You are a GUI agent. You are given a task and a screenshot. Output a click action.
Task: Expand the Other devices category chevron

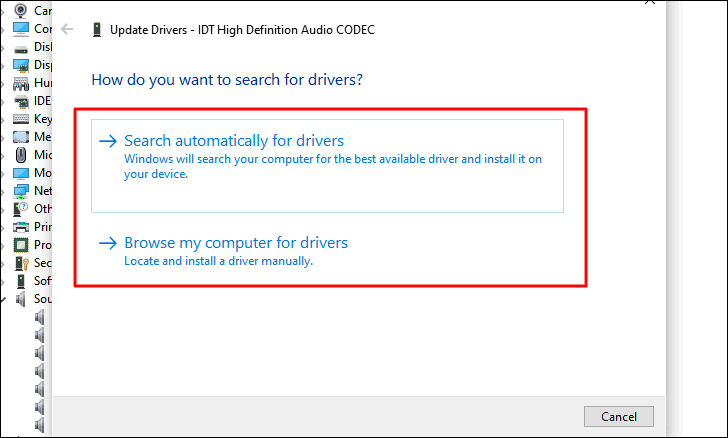click(x=3, y=210)
